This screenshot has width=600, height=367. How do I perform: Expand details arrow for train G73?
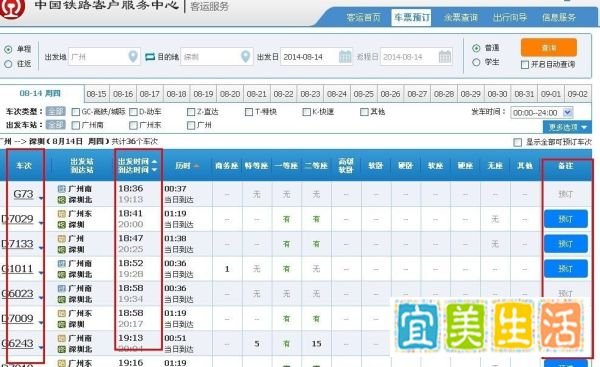(x=41, y=198)
